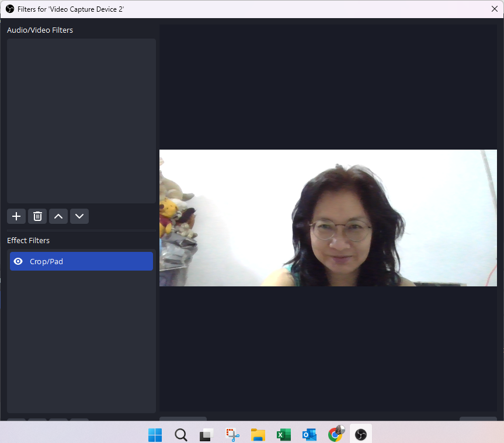
Task: Launch Snipping Tool from taskbar
Action: (x=232, y=435)
